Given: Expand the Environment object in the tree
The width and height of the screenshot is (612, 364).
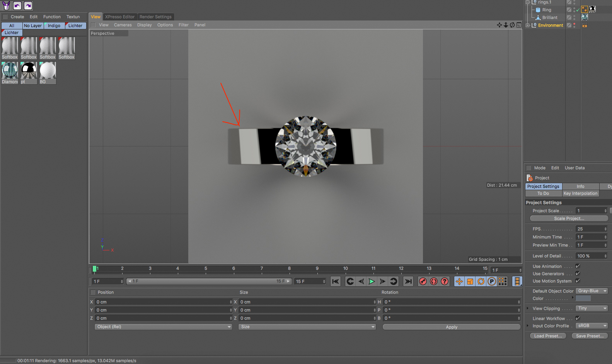Looking at the screenshot, I should pos(528,26).
